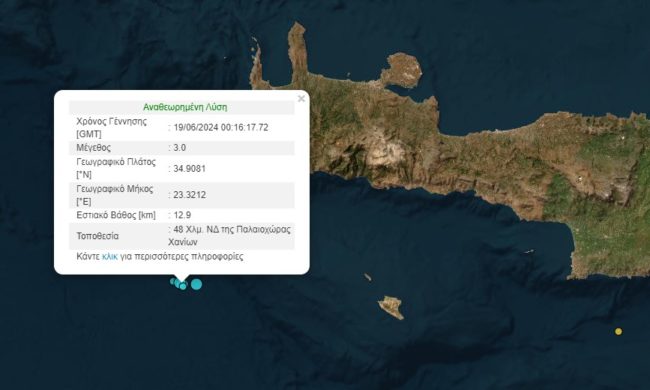Select the yellow earthquake marker at right
Viewport: 650px width, 390px height.
click(618, 331)
